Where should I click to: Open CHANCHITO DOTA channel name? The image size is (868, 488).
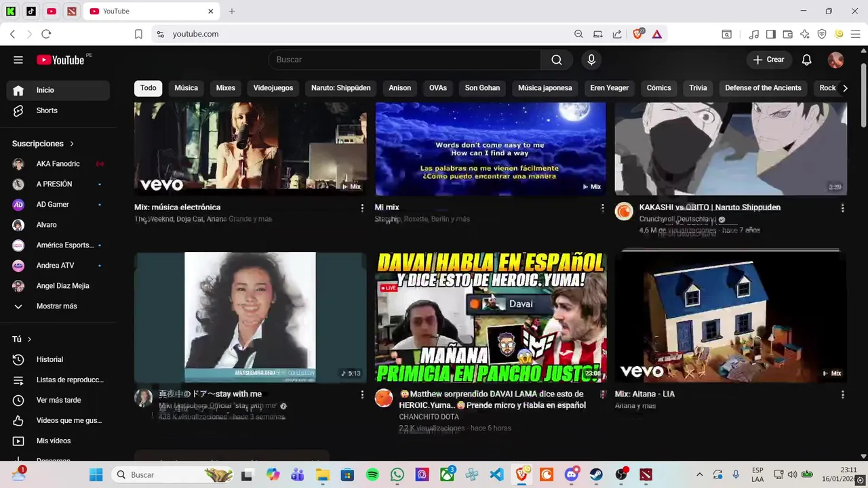(x=429, y=417)
